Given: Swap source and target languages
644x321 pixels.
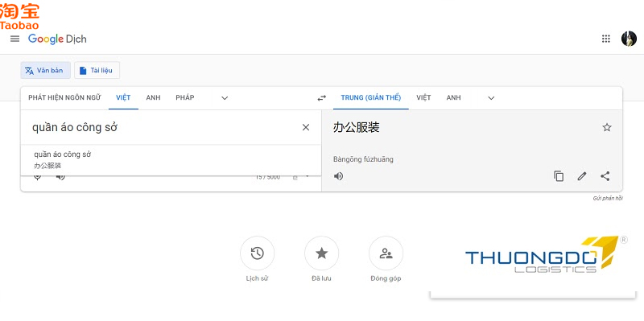Looking at the screenshot, I should 321,98.
